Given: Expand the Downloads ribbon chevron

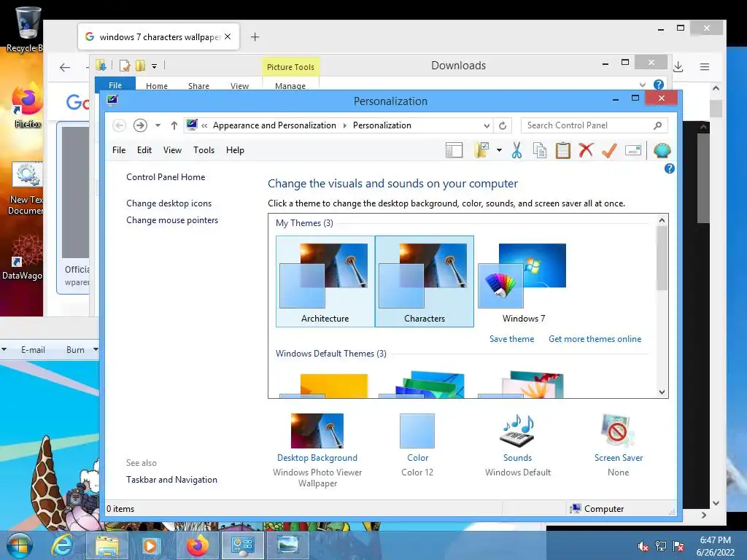Looking at the screenshot, I should (642, 85).
